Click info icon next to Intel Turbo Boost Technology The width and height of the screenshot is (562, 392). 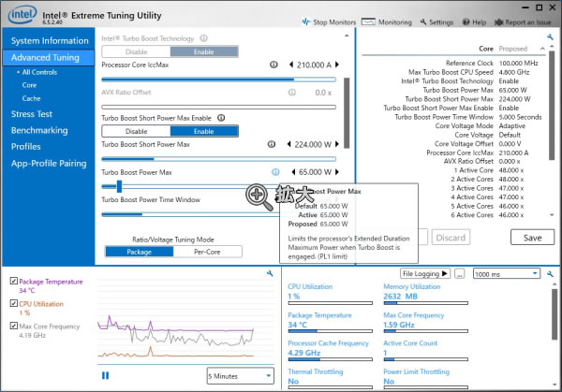tap(203, 38)
